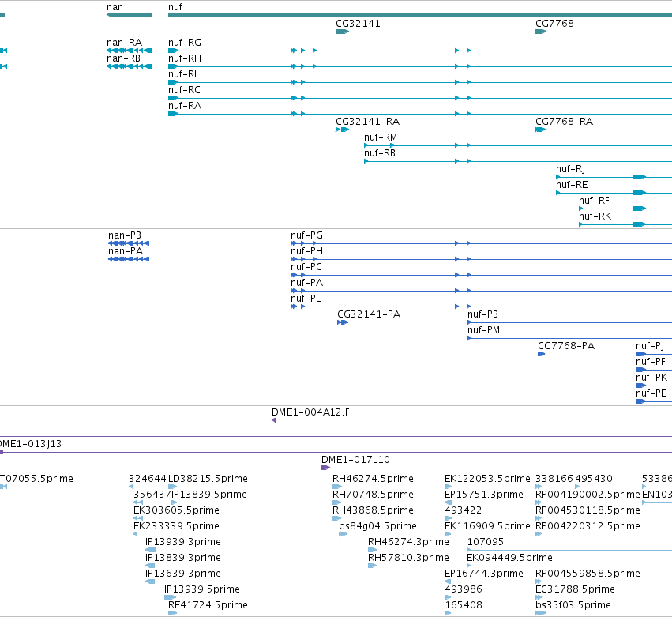
Task: Click the CG32141 gene feature label
Action: (x=358, y=24)
